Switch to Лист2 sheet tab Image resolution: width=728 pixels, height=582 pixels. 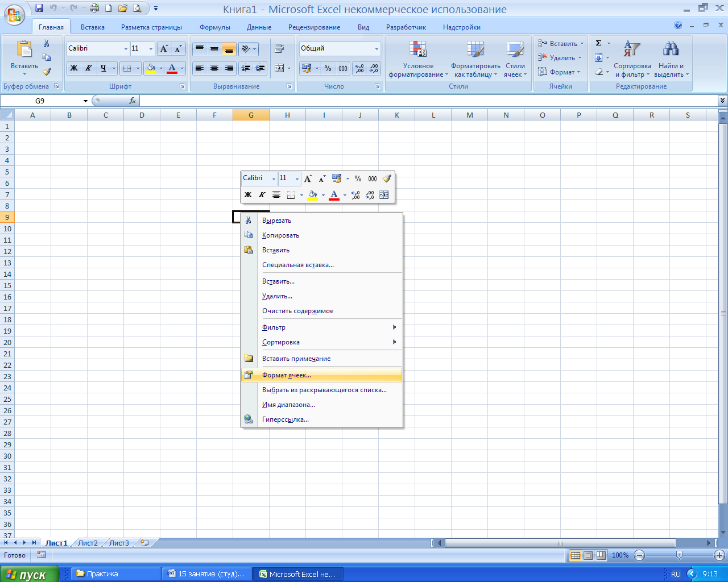click(x=88, y=543)
